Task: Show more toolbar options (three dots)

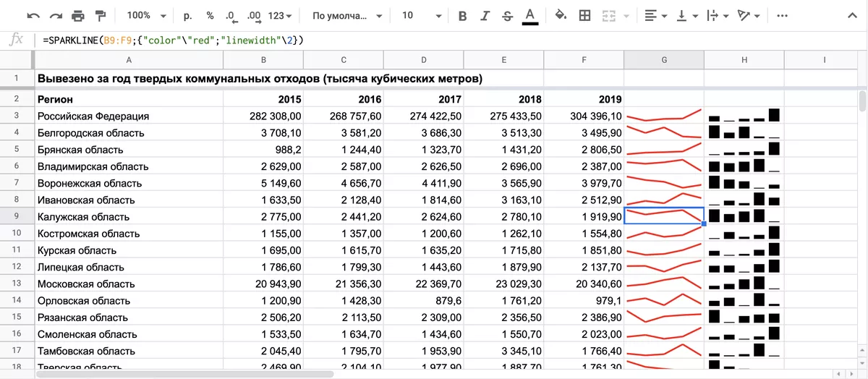Action: click(782, 15)
